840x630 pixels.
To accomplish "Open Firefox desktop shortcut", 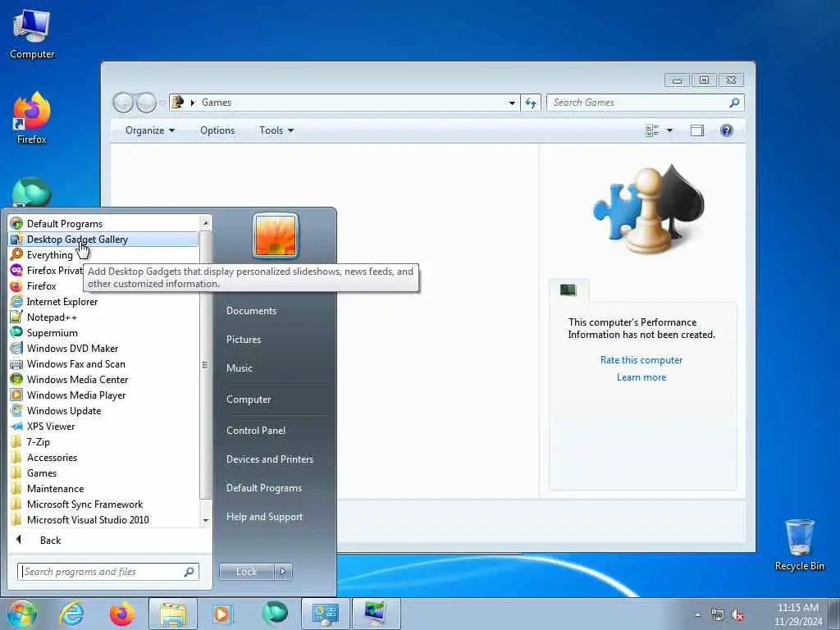I will 32,118.
